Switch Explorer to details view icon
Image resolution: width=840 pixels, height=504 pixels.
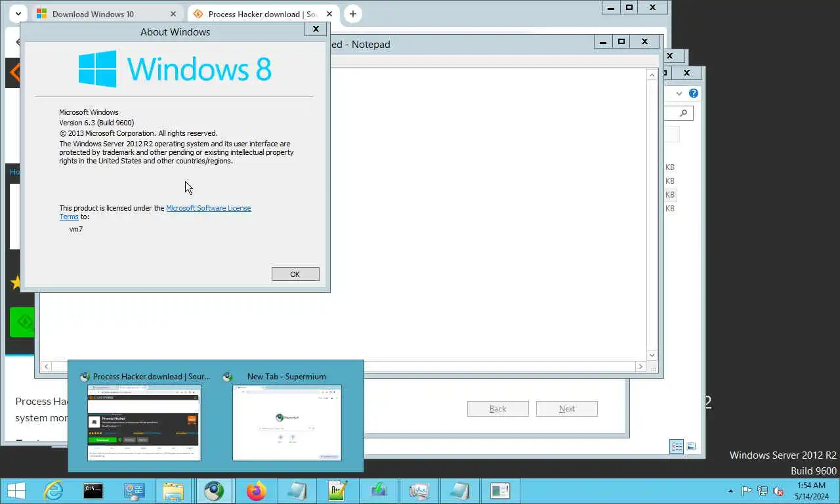677,447
